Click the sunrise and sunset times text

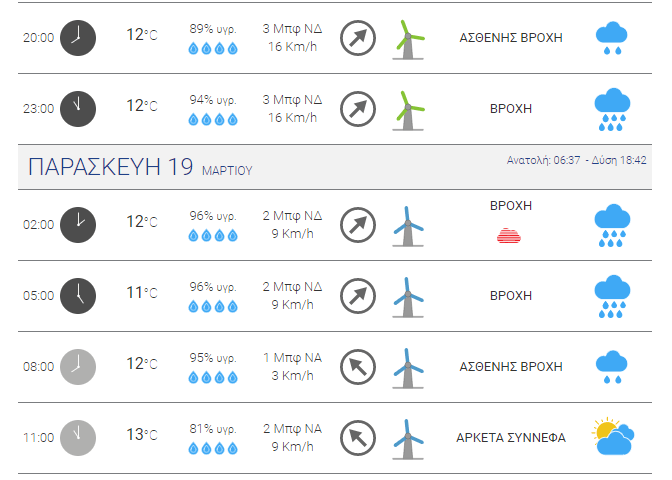coord(576,160)
